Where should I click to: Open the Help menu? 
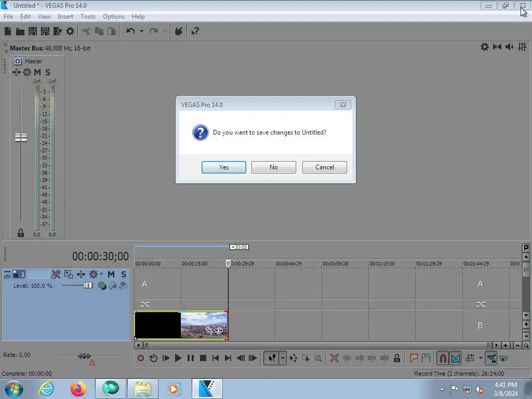pos(138,16)
